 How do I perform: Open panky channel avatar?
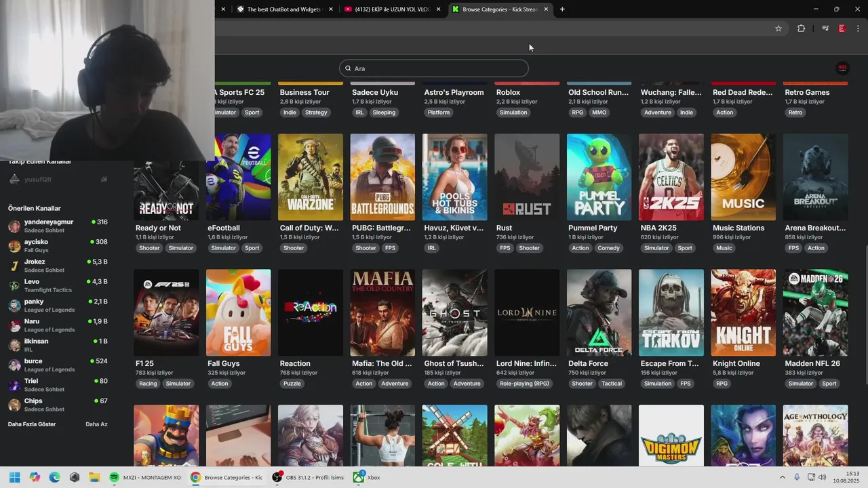[x=14, y=306]
